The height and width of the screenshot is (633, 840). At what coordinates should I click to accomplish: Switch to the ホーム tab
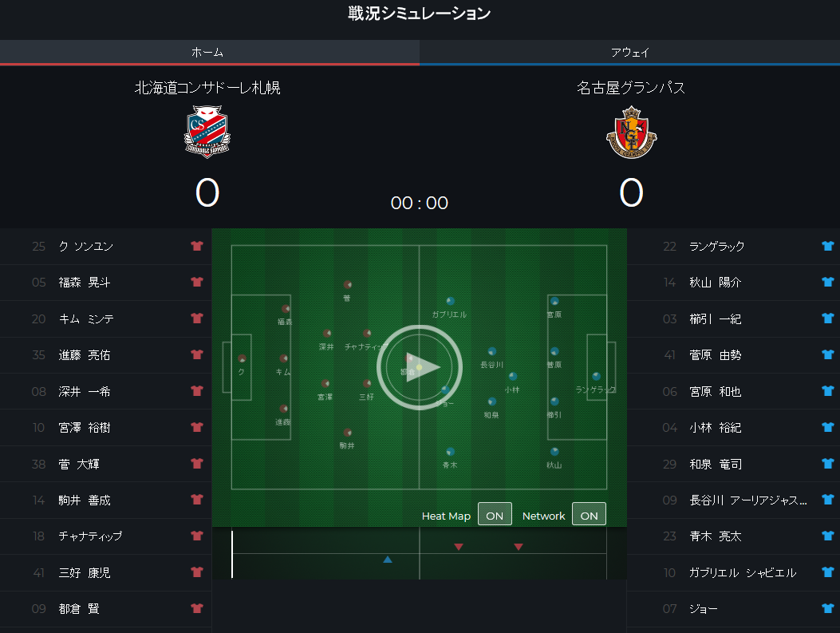(x=210, y=52)
